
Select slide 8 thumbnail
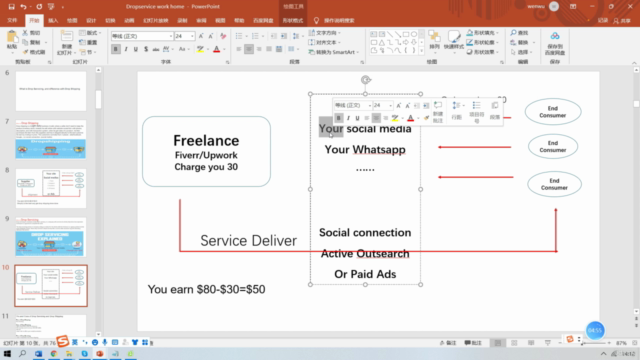tap(51, 189)
